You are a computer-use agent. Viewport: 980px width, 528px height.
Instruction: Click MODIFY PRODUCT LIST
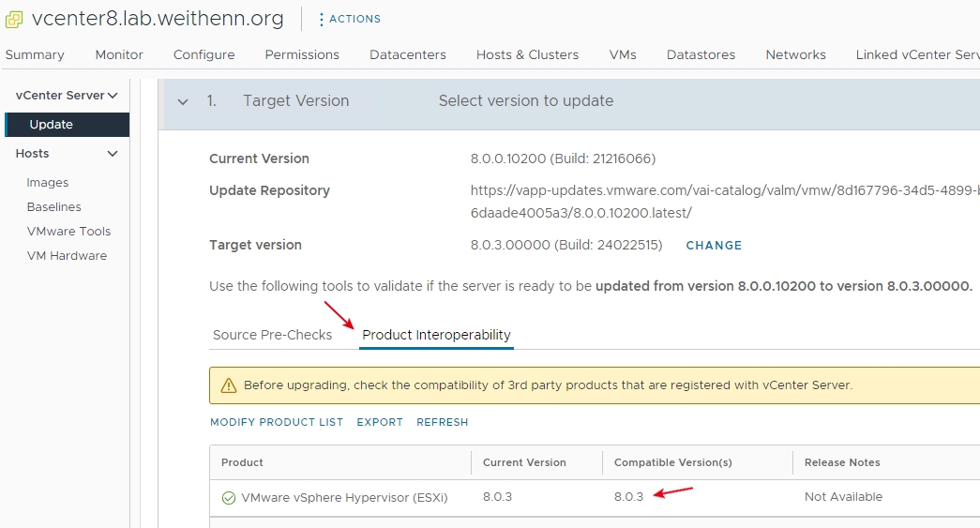coord(277,422)
